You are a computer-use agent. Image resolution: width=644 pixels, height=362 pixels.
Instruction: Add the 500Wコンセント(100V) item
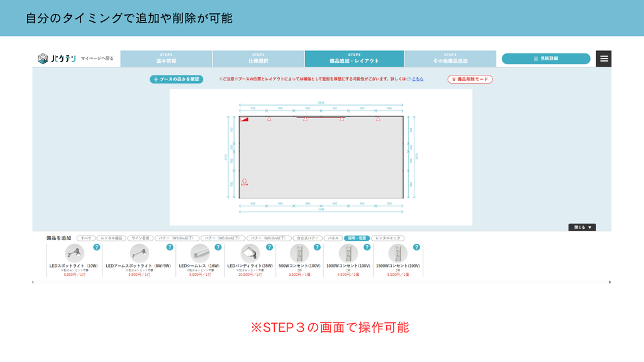click(299, 260)
